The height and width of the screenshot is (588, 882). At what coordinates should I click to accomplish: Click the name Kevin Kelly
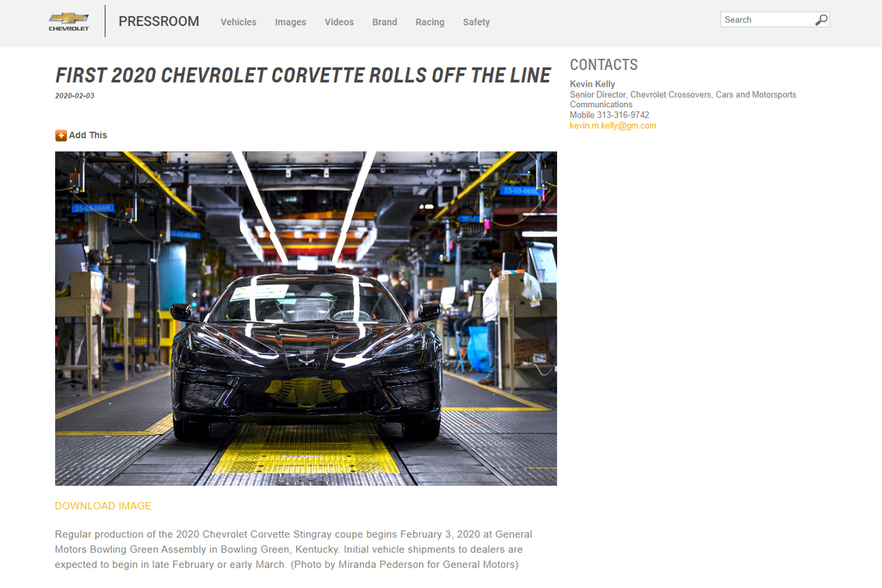[x=592, y=84]
